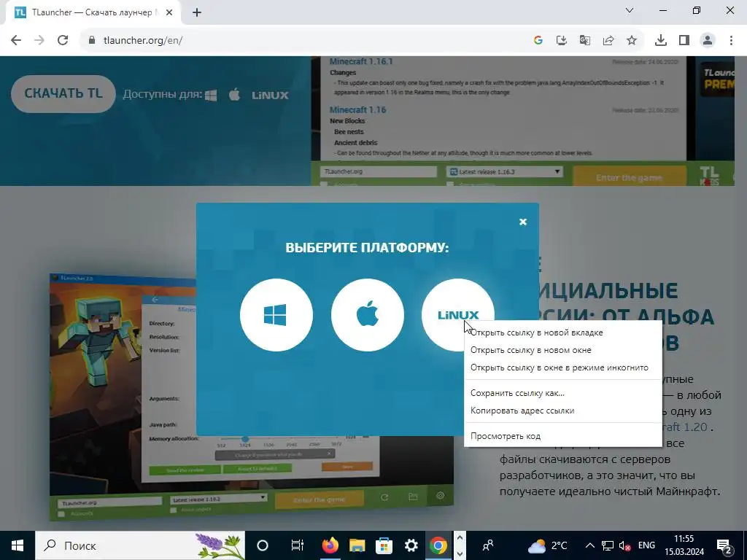Switch ENG input language
747x560 pixels.
646,545
